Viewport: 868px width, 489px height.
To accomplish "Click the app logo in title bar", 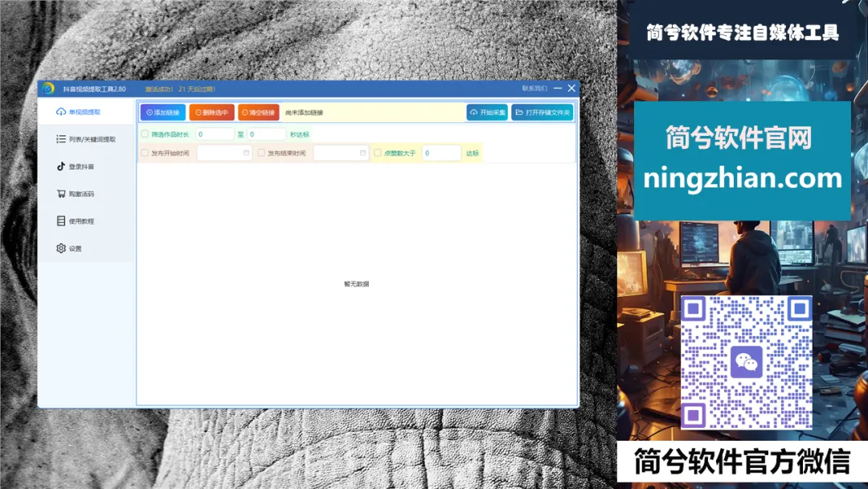I will 48,88.
